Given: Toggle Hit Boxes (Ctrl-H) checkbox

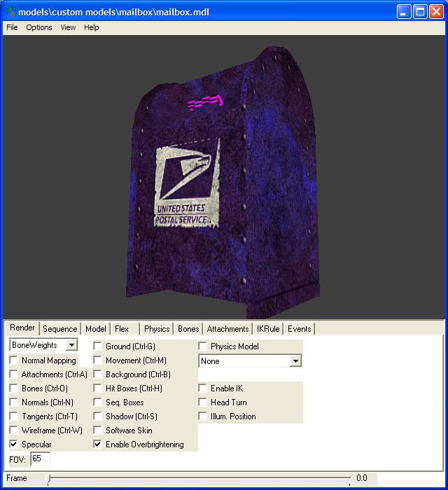Looking at the screenshot, I should pyautogui.click(x=97, y=388).
